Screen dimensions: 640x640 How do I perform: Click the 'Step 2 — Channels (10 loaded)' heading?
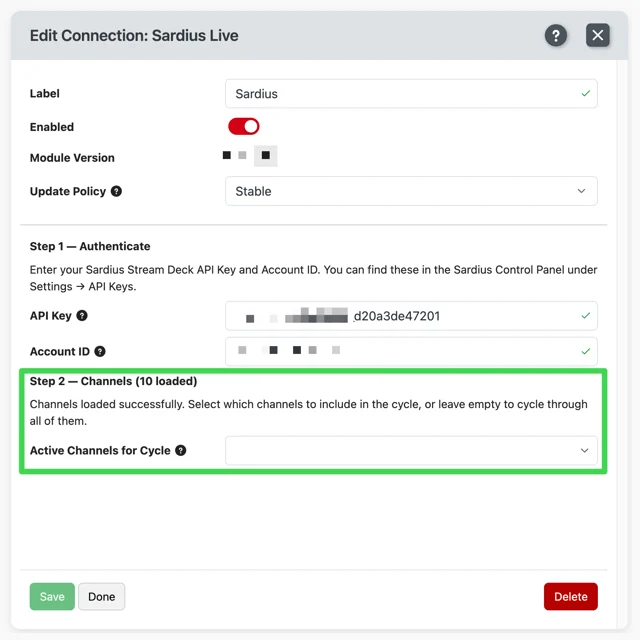pyautogui.click(x=113, y=381)
